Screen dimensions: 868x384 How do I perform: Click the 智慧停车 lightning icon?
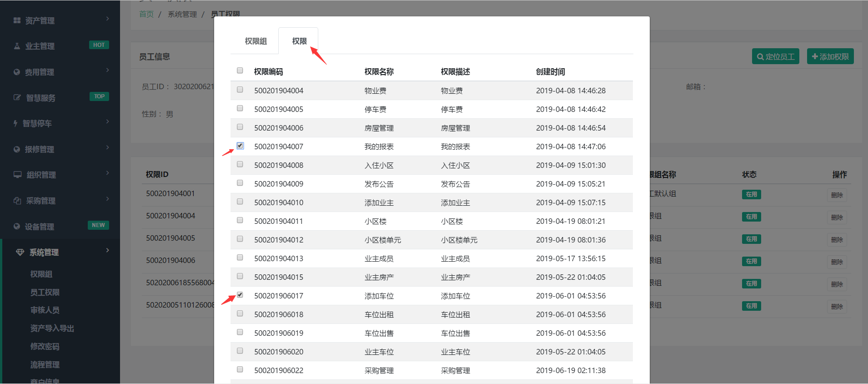(15, 123)
